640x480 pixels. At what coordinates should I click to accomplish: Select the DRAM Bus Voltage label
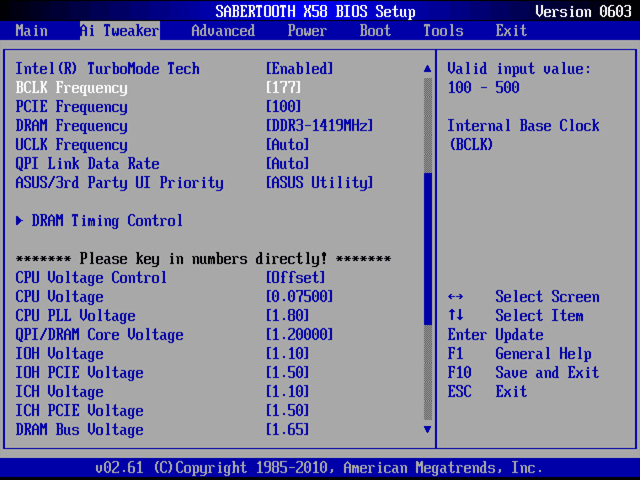point(80,430)
